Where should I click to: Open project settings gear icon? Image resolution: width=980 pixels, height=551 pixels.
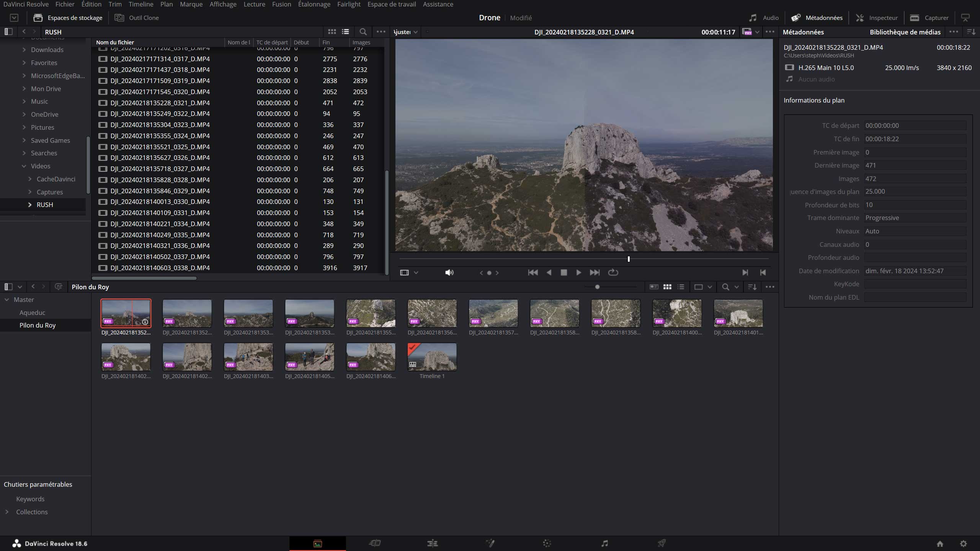[x=964, y=544]
